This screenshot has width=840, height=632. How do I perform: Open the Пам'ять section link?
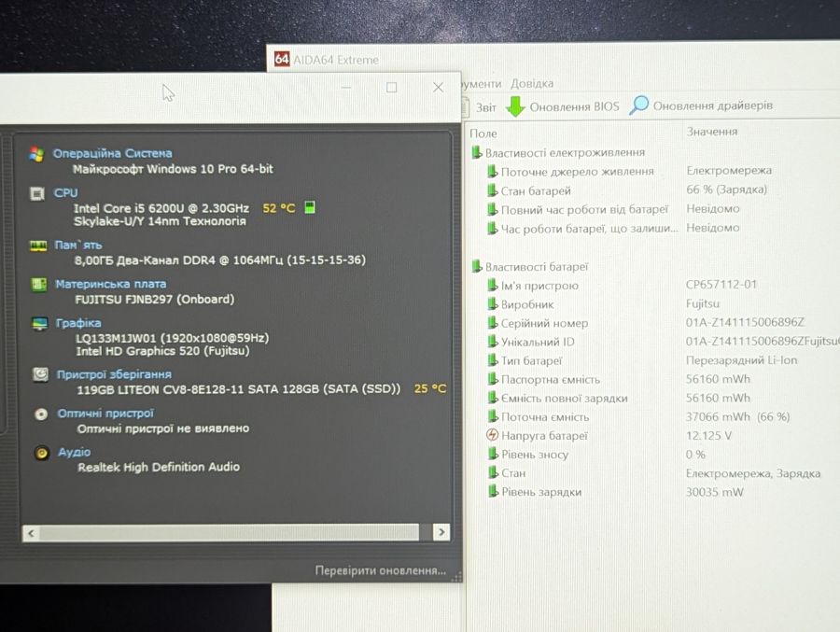click(x=78, y=245)
